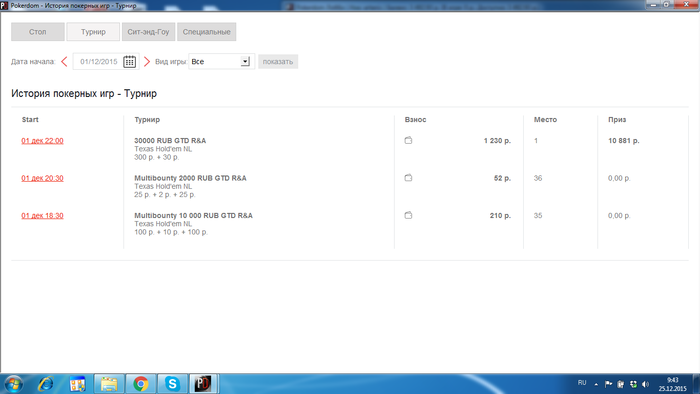This screenshot has height=394, width=700.
Task: Go to next date with right arrow
Action: click(x=147, y=62)
